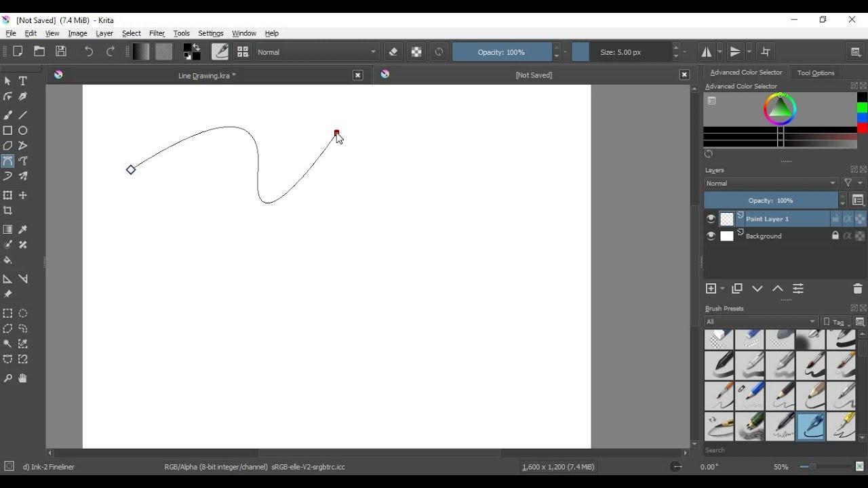Move layer down arrow button

[x=757, y=289]
